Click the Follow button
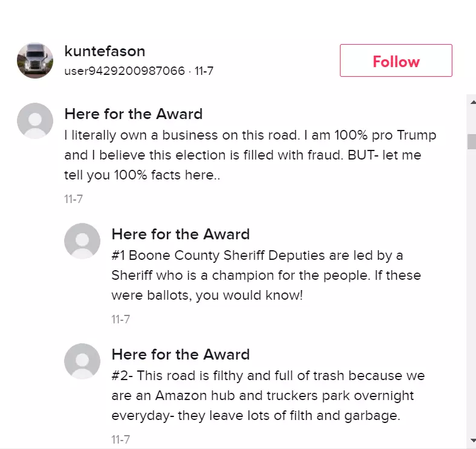Screen dimensions: 476x449 (x=396, y=60)
